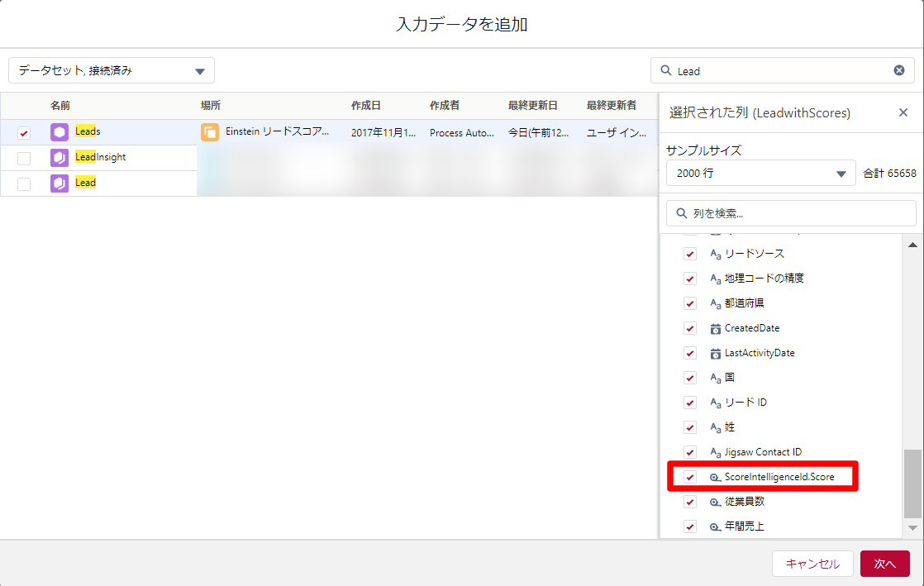Sort by the 作成日 column header

tap(365, 106)
